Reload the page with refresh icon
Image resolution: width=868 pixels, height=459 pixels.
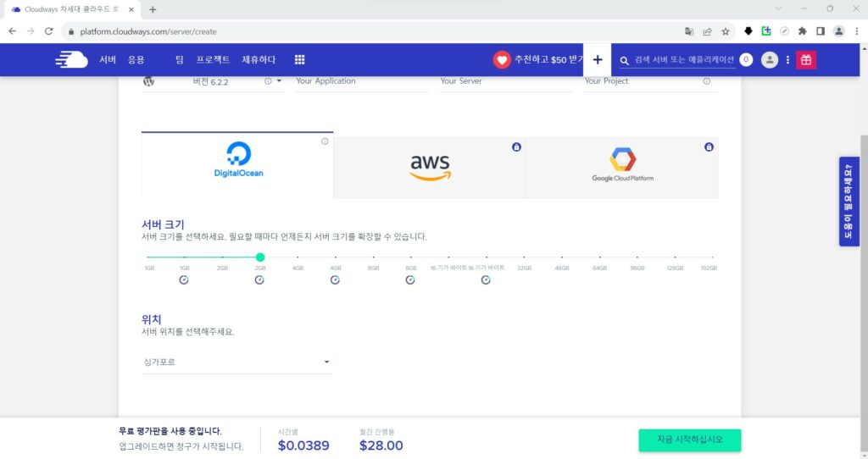click(48, 31)
